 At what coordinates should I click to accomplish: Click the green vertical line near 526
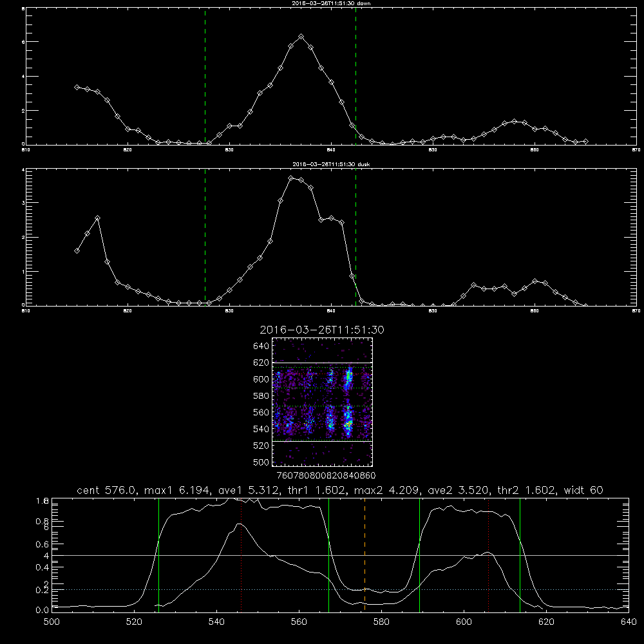pos(158,554)
